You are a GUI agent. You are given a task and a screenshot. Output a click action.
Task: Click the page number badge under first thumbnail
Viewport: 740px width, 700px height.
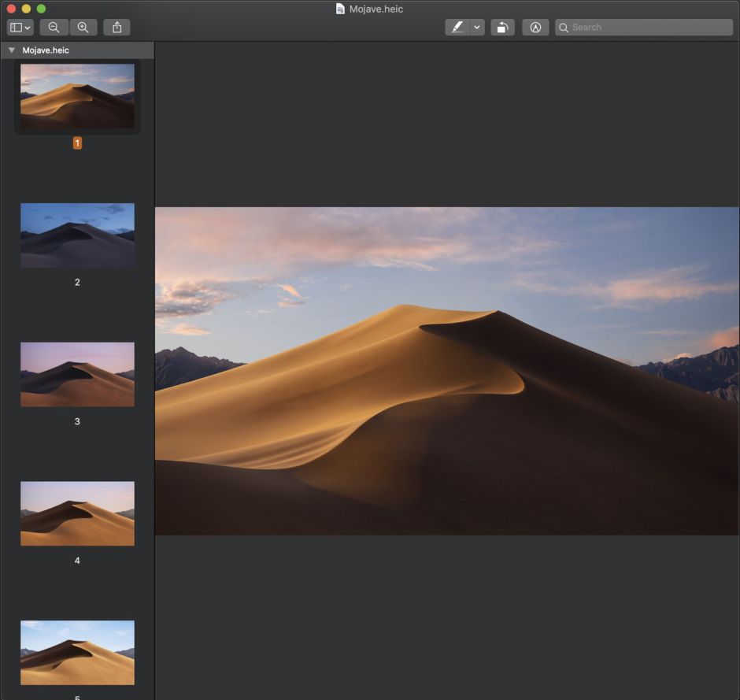(77, 143)
